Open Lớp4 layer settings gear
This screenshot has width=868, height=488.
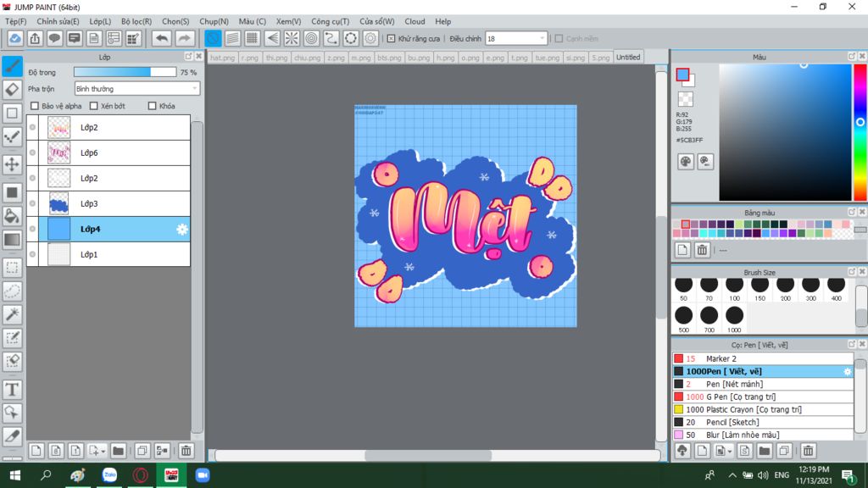tap(182, 229)
